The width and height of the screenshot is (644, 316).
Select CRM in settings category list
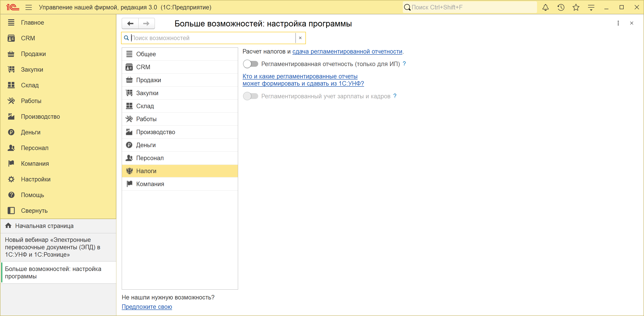click(180, 67)
